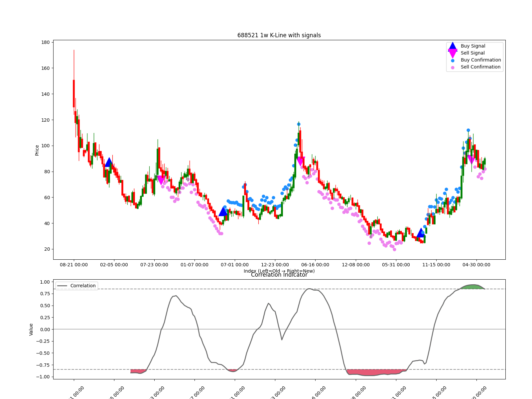
Task: Click the wide red shaded region between 12-08 and 05-31
Action: 376,372
